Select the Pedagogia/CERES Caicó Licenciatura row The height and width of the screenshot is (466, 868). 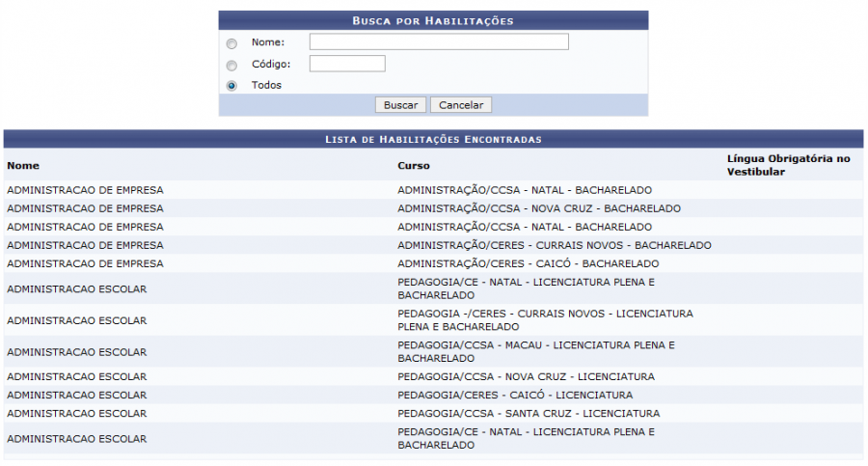(x=515, y=395)
